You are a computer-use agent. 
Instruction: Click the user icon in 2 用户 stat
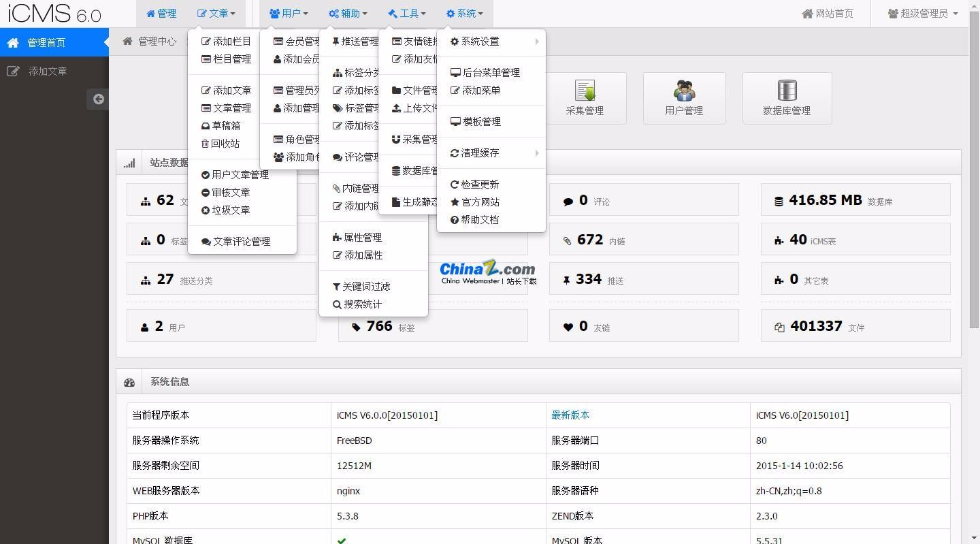click(144, 327)
